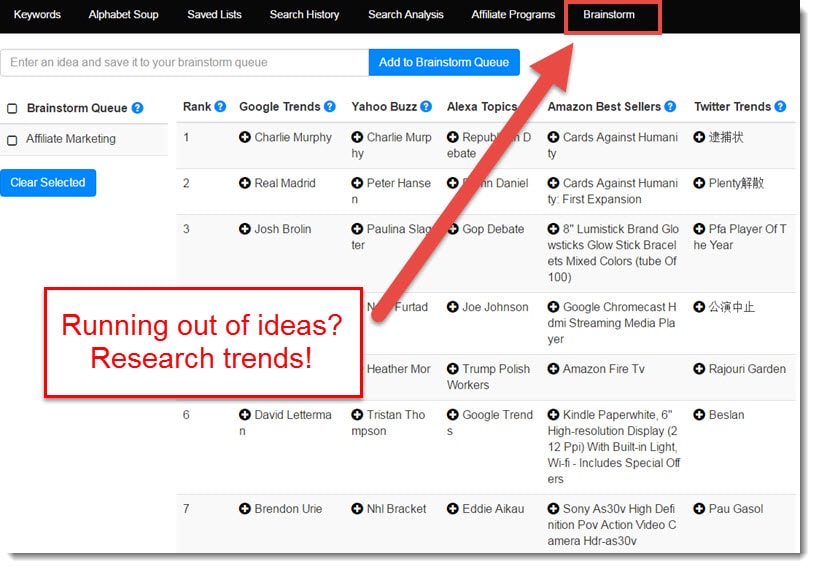
Task: Select 'Affiliate Marketing' queue label
Action: (71, 139)
